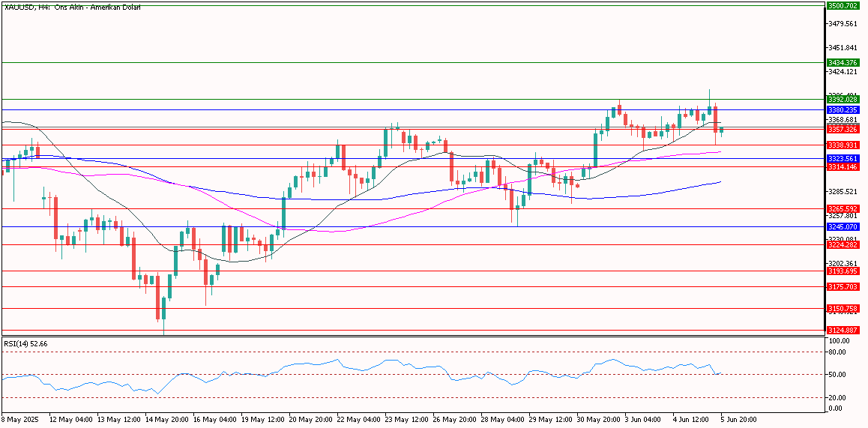This screenshot has height=428, width=868.
Task: Click the 3424.121 price scale value
Action: 842,71
